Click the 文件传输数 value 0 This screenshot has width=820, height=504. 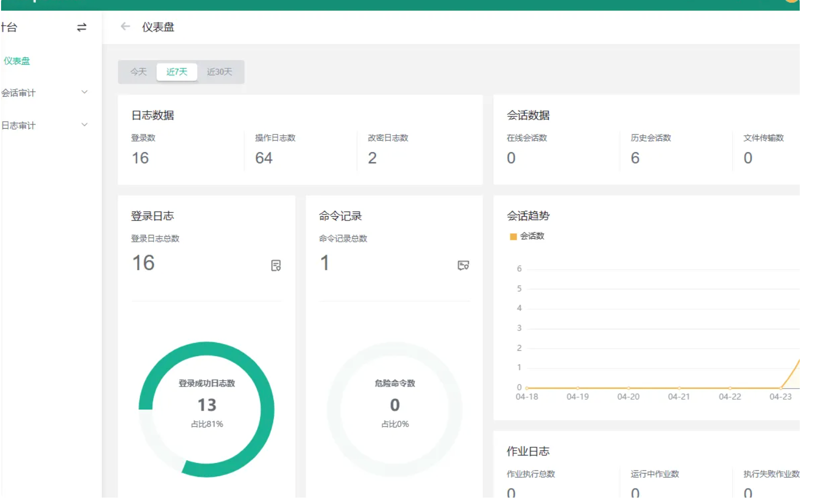point(748,158)
